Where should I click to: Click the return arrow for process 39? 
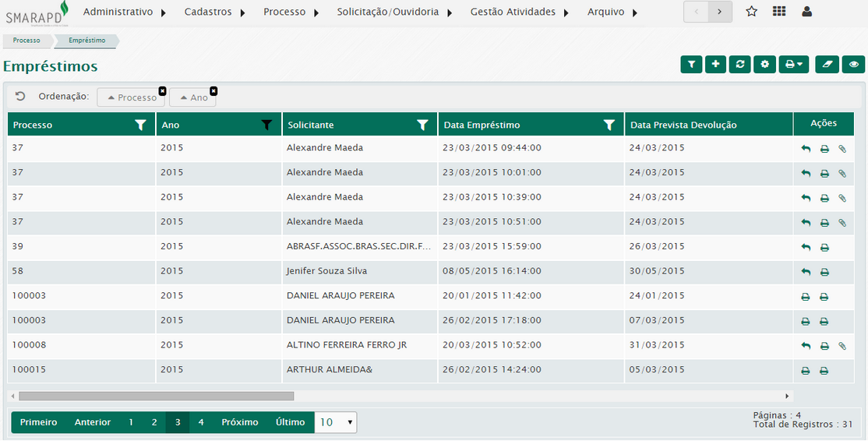pyautogui.click(x=806, y=248)
